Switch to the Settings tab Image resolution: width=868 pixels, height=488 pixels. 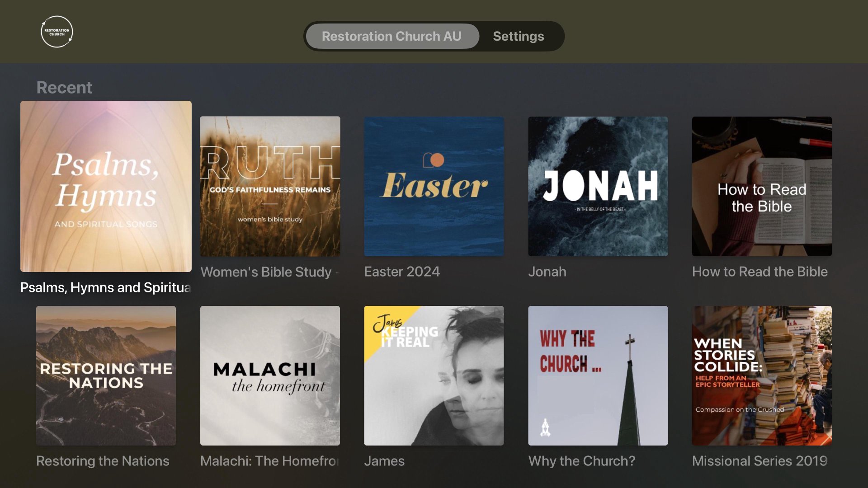click(518, 36)
